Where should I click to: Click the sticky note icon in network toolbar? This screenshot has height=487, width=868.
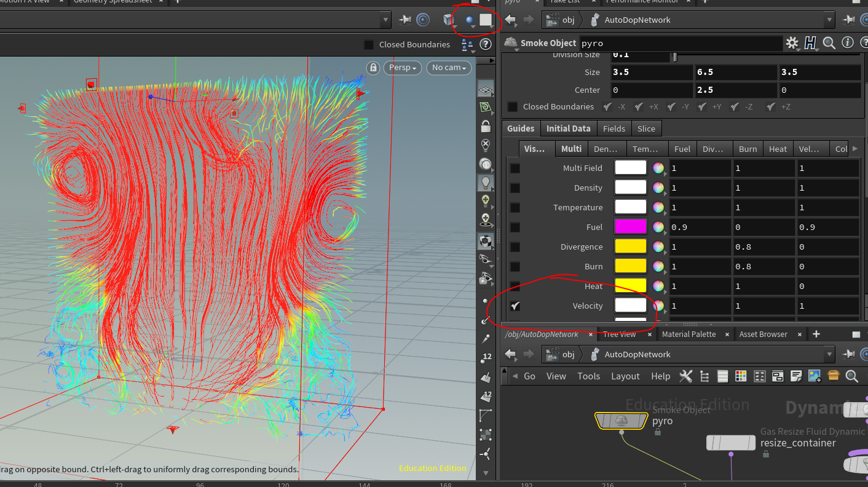(x=796, y=376)
